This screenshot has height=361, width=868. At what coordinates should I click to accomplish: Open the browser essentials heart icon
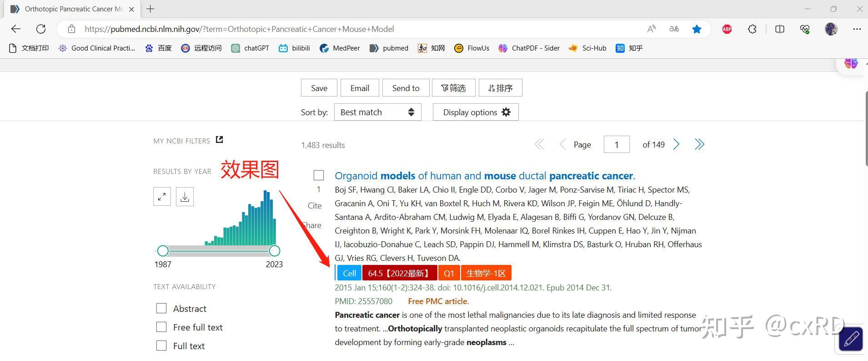805,29
